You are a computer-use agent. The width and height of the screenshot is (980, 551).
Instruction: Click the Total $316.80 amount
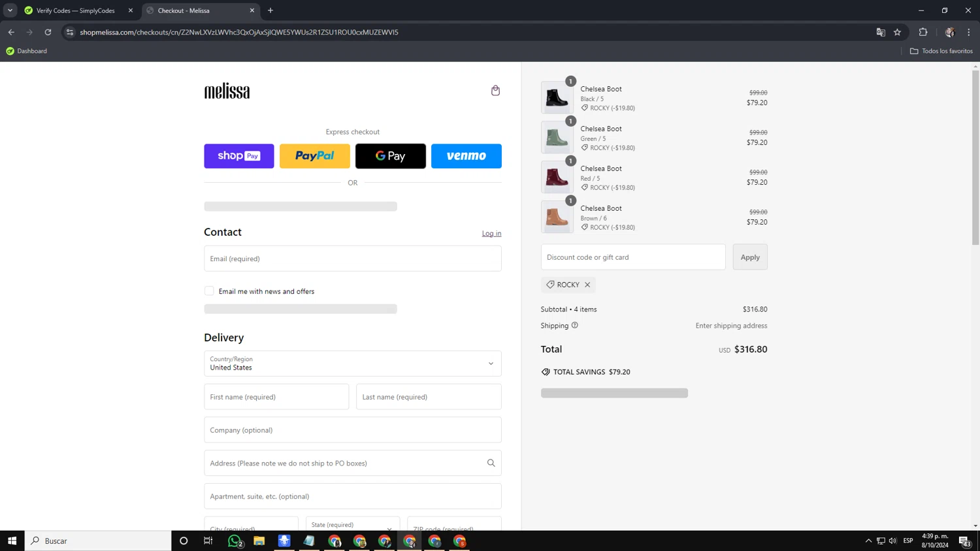pyautogui.click(x=751, y=349)
